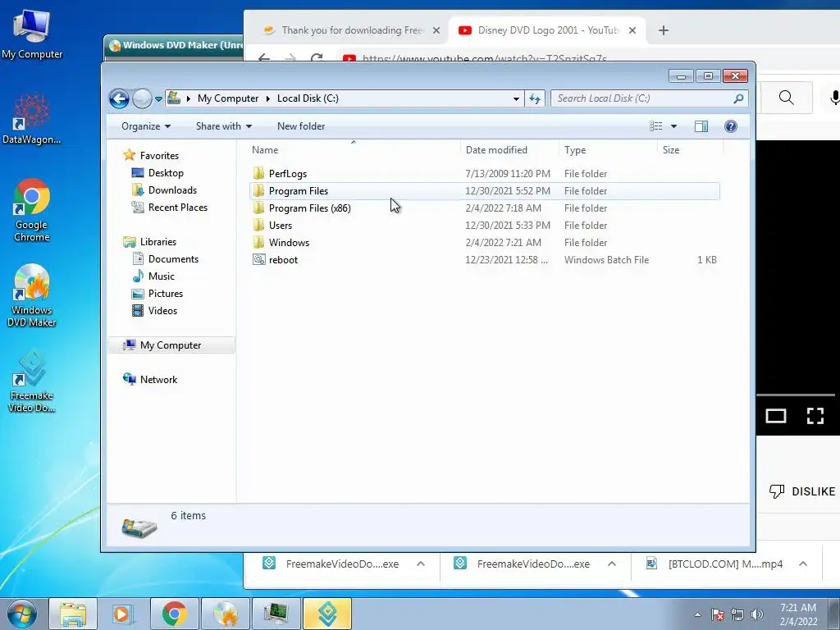Open the recent pages dropdown beside Forward
This screenshot has width=840, height=630.
(x=158, y=99)
